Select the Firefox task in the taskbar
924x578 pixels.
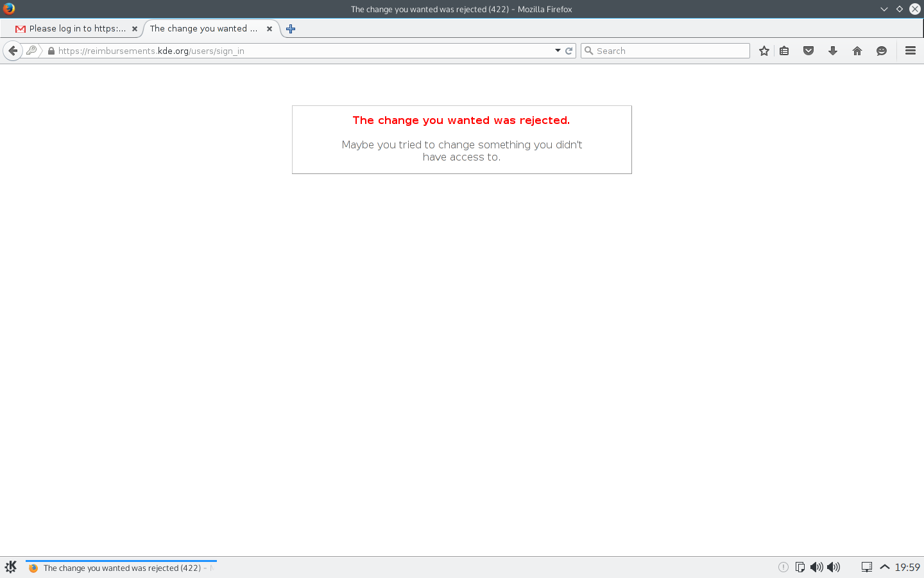point(121,568)
